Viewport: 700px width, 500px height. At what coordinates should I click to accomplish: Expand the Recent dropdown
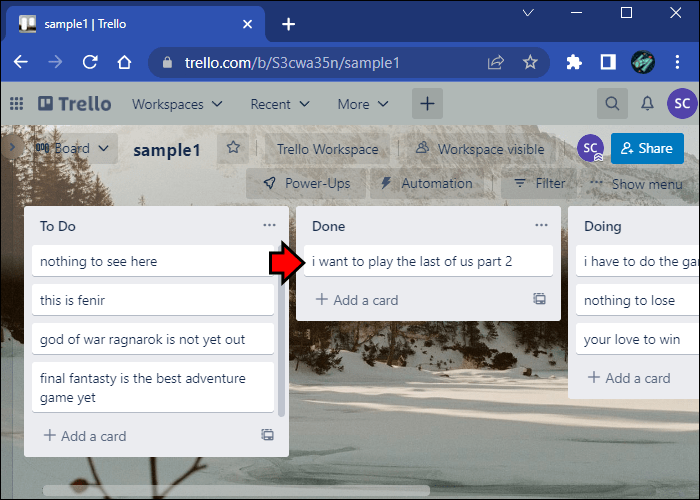[x=279, y=104]
